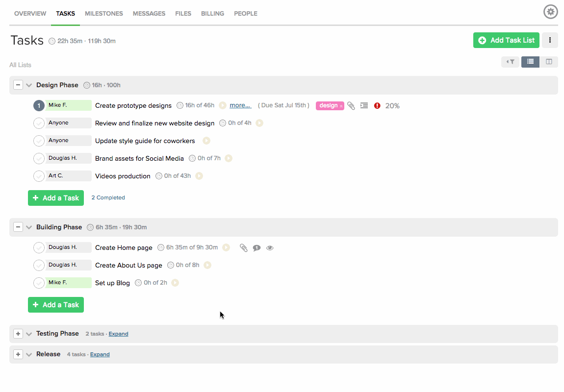Toggle the watch eye on Create Home page
564x392 pixels.
(270, 248)
